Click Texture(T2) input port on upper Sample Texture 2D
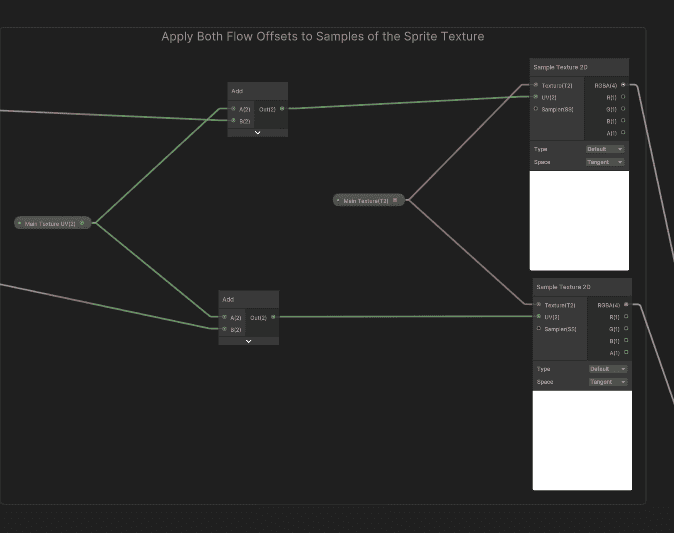This screenshot has height=533, width=674. click(x=536, y=85)
